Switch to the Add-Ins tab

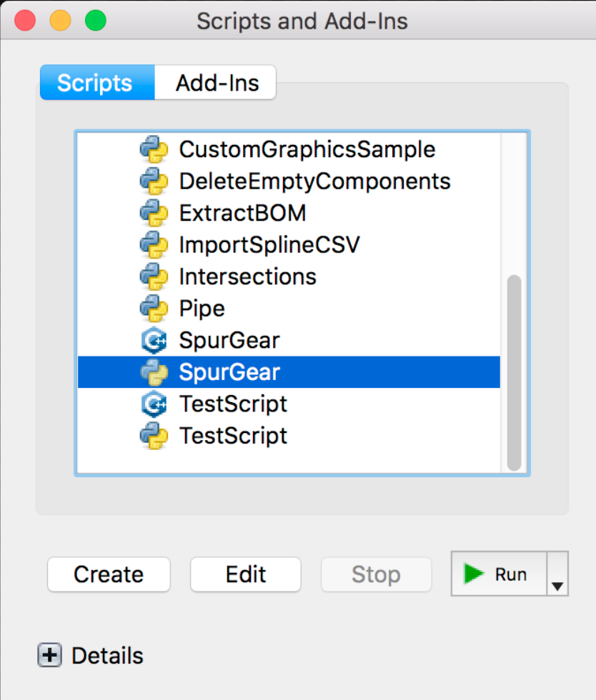[217, 83]
